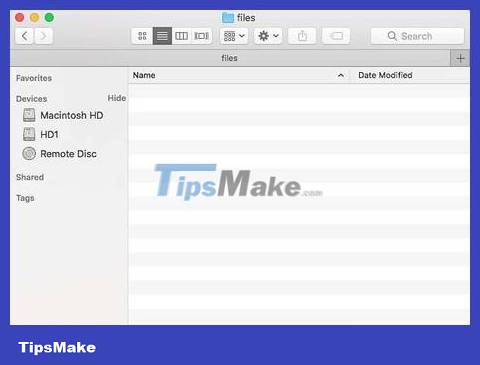Viewport: 480px width, 365px height.
Task: Click the Share toolbar button
Action: (302, 36)
